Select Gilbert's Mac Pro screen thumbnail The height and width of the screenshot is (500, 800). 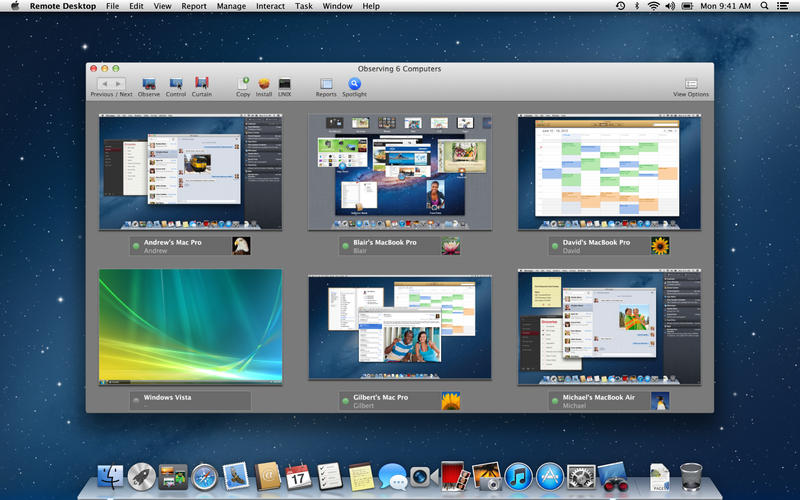pos(400,327)
